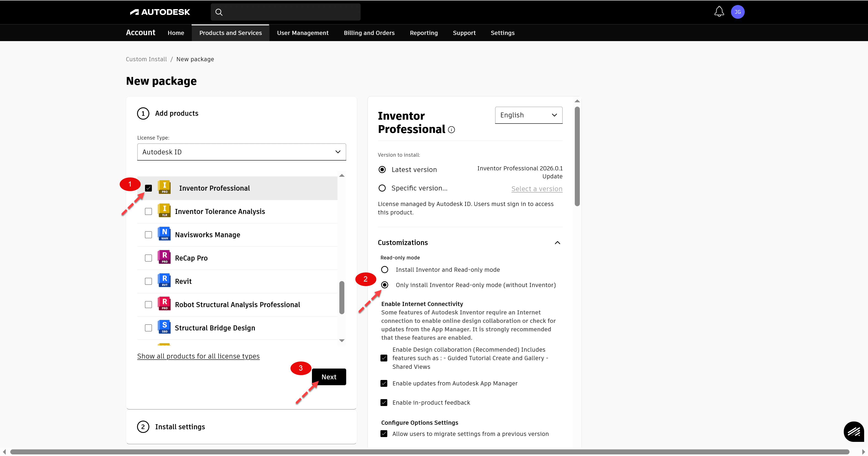Open the License Type dropdown
Viewport: 868px width, 456px height.
242,152
